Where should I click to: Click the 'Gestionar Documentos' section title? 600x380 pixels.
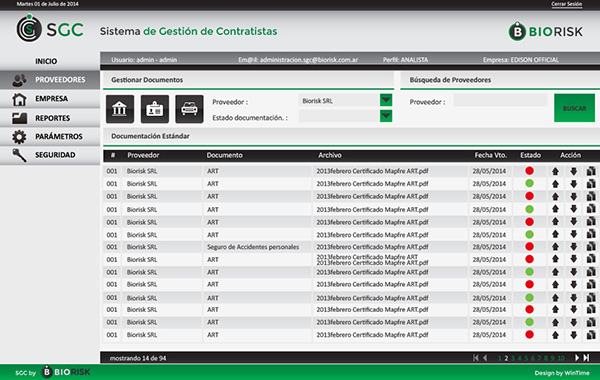coord(147,80)
